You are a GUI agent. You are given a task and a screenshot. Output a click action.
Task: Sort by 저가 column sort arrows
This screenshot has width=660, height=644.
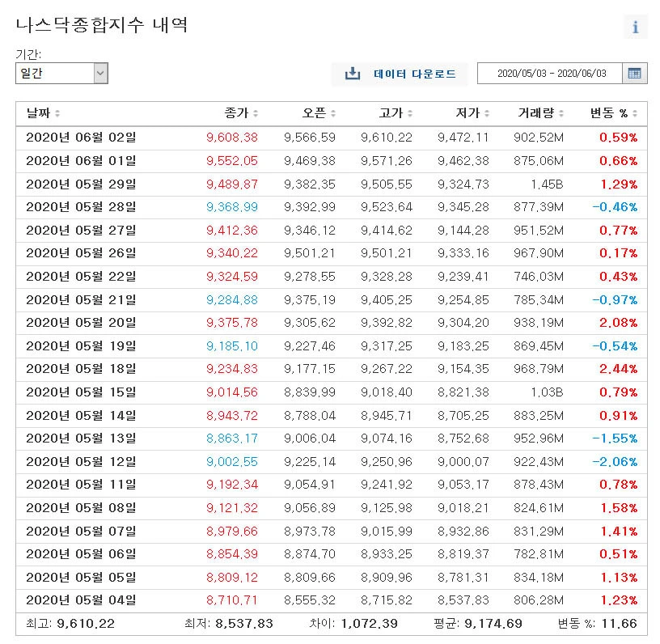coord(487,113)
